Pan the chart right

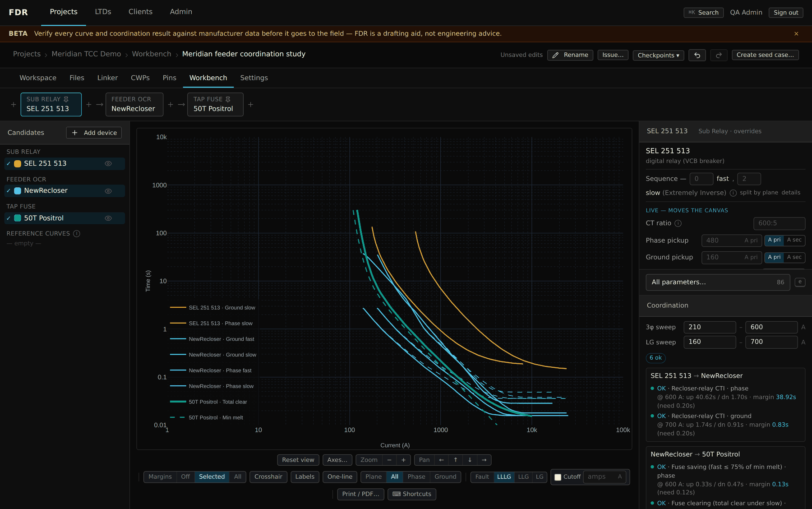484,460
